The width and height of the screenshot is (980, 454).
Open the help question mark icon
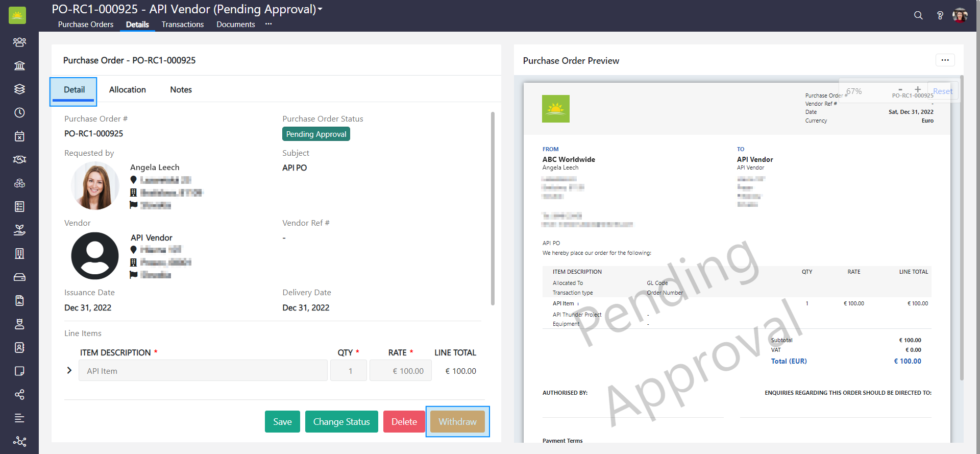pos(940,15)
